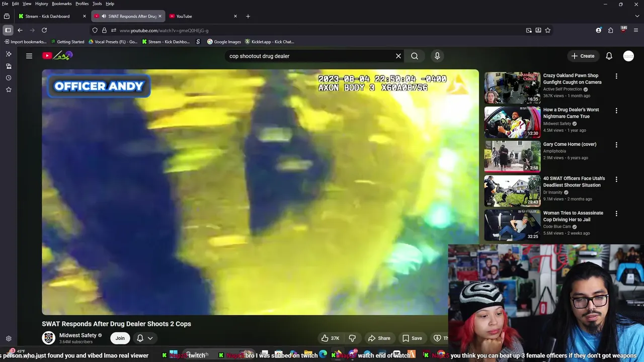Open the Firefox account icon
Screen dimensions: 644x362
tap(598, 30)
